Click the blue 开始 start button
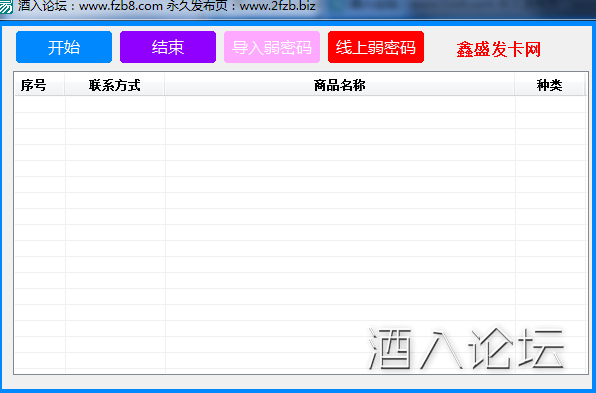Viewport: 596px width, 393px height. pyautogui.click(x=64, y=47)
